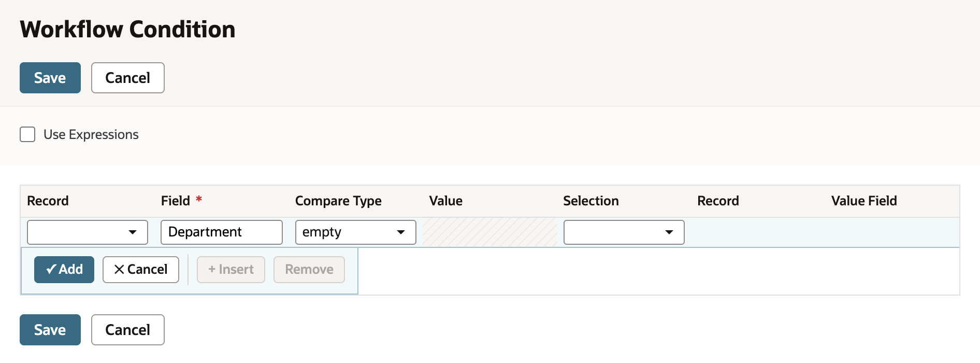Click the Use Expressions label

click(91, 134)
